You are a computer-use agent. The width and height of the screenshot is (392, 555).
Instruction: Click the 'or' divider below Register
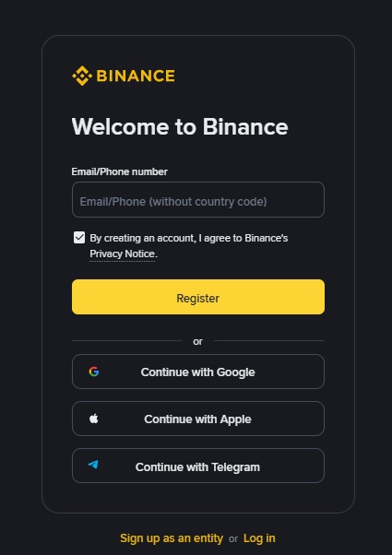point(197,341)
